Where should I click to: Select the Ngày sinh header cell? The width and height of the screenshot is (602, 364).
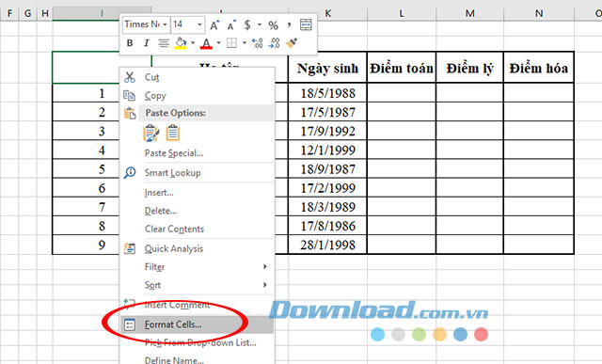(x=327, y=68)
